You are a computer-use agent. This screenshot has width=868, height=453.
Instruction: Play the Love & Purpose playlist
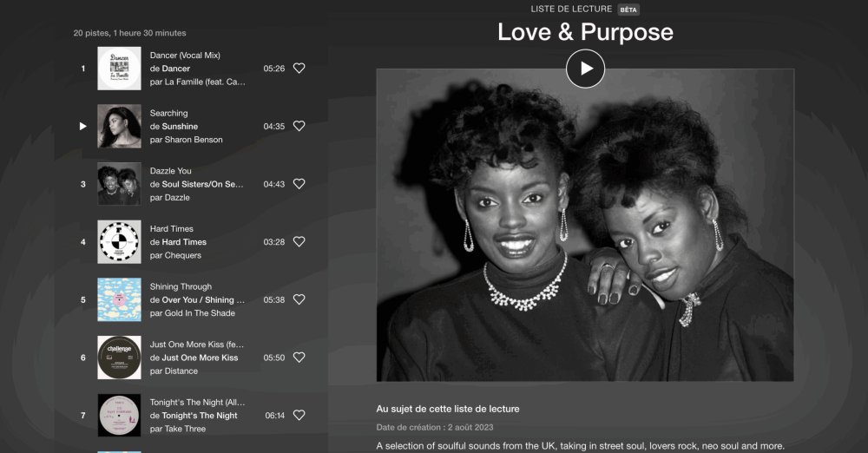pos(585,68)
